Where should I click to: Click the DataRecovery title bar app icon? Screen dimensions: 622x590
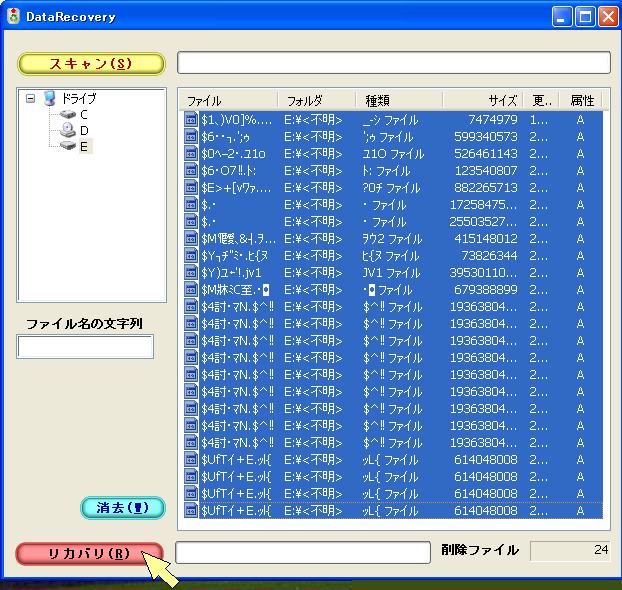pyautogui.click(x=15, y=17)
